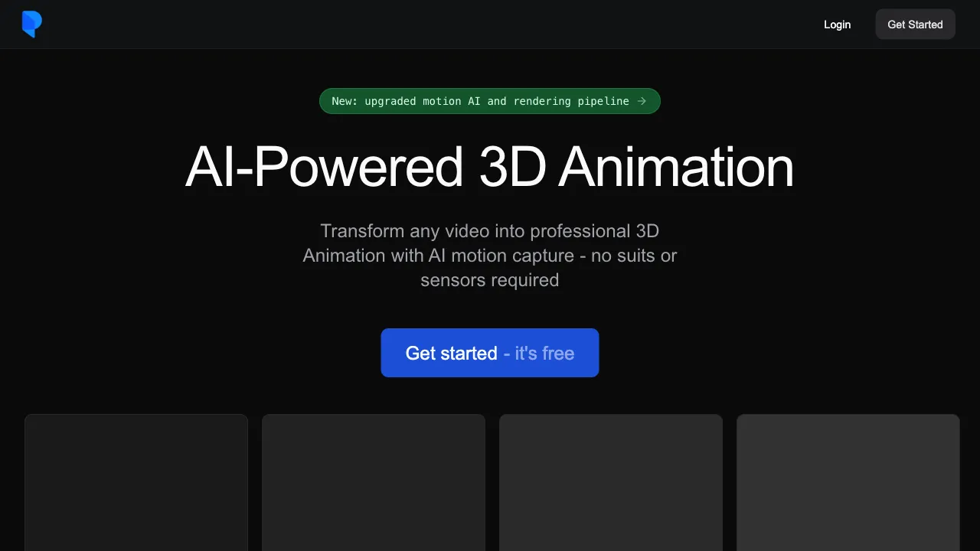The image size is (980, 551).
Task: Click the arrow icon in the announcement pill
Action: coord(642,101)
